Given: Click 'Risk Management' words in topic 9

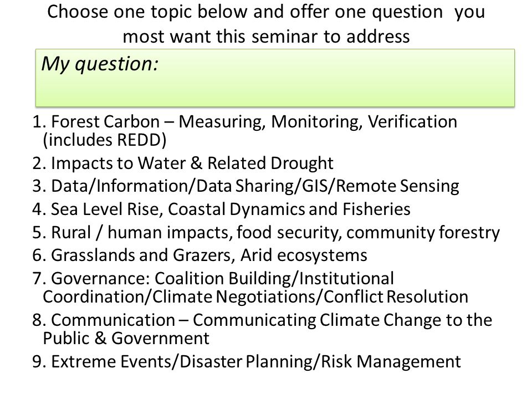Looking at the screenshot, I should (x=391, y=361).
